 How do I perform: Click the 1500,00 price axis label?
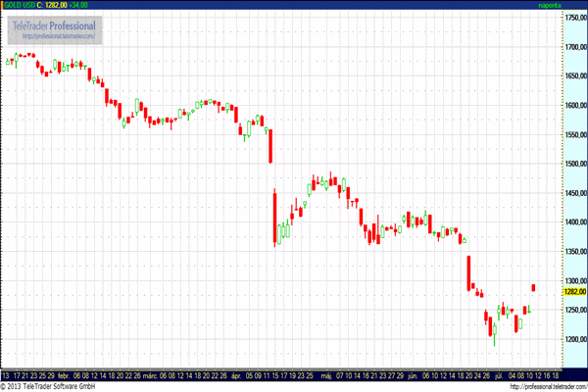(x=574, y=164)
